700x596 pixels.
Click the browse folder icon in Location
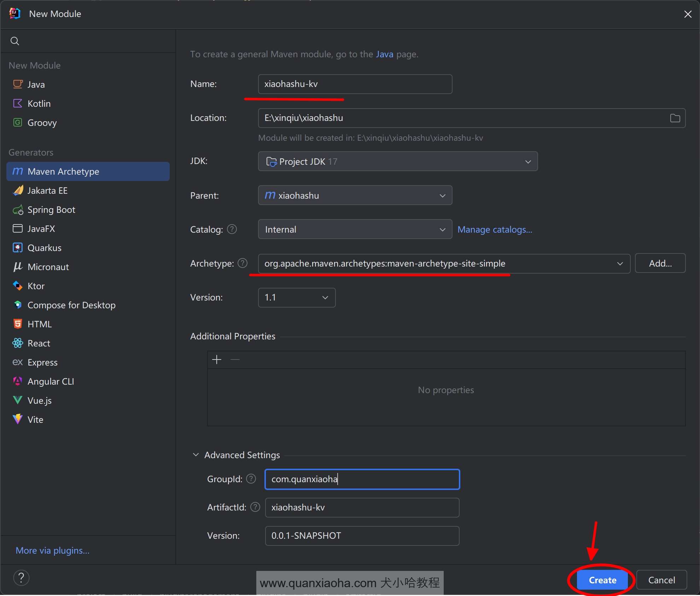(x=675, y=118)
